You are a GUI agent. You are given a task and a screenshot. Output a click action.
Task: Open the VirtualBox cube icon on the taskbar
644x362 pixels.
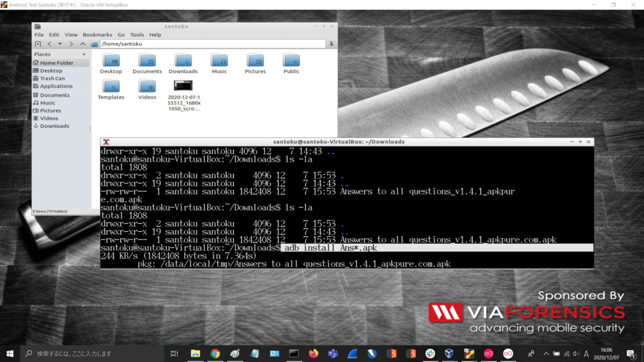tap(449, 353)
